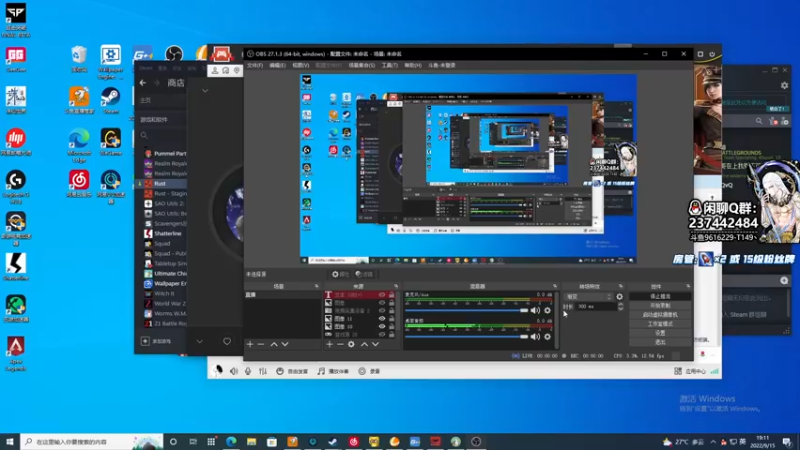Show hidden system tray icons chevron
This screenshot has width=800, height=450.
click(713, 442)
